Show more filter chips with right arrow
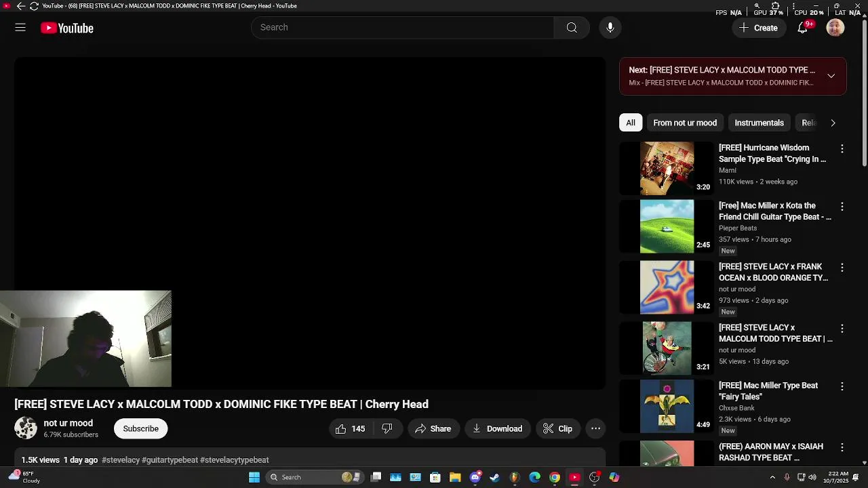868x488 pixels. pyautogui.click(x=833, y=123)
